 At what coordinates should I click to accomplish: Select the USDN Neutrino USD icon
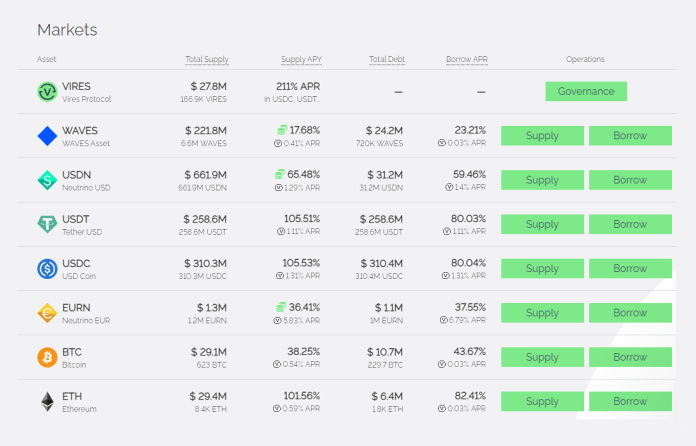pos(47,180)
